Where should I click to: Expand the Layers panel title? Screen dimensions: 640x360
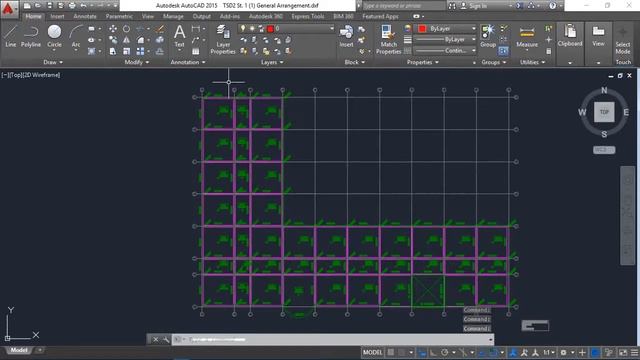[272, 62]
